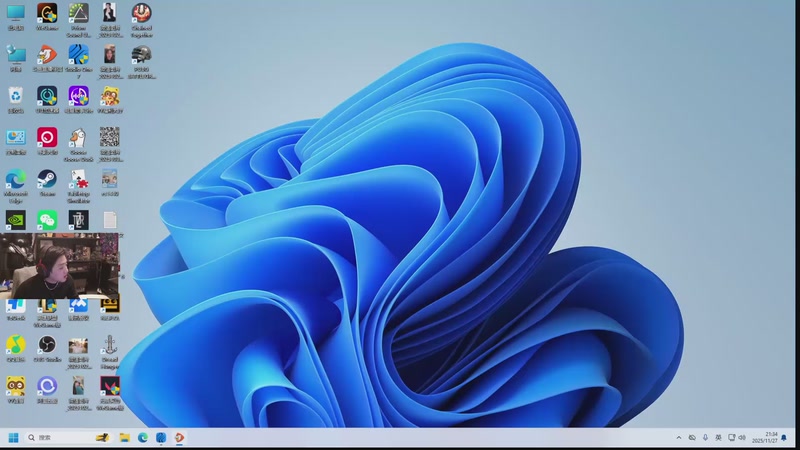Open the Windows Start menu
800x450 pixels.
coord(14,438)
